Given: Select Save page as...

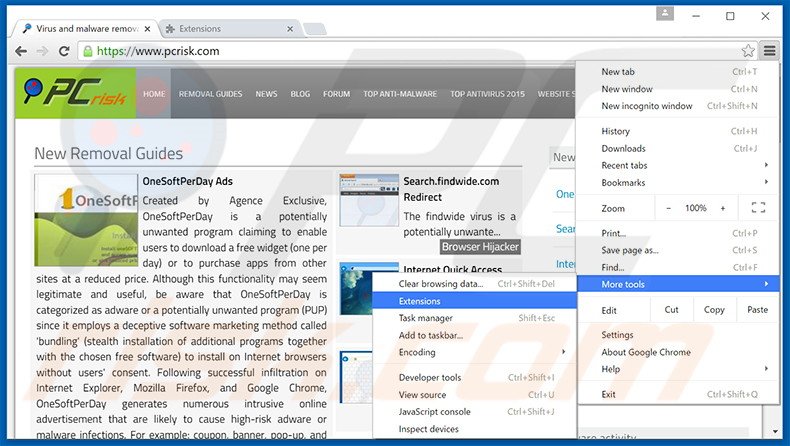Looking at the screenshot, I should (678, 250).
